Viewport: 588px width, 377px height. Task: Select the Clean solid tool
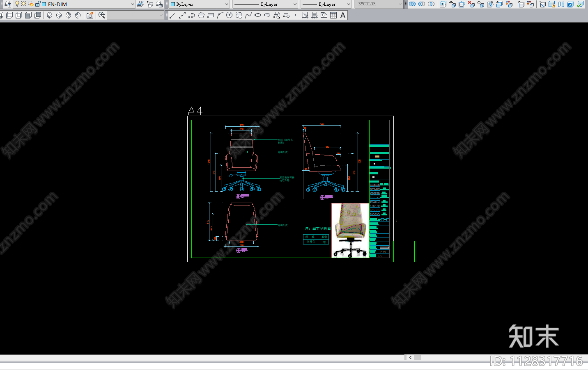(552, 4)
